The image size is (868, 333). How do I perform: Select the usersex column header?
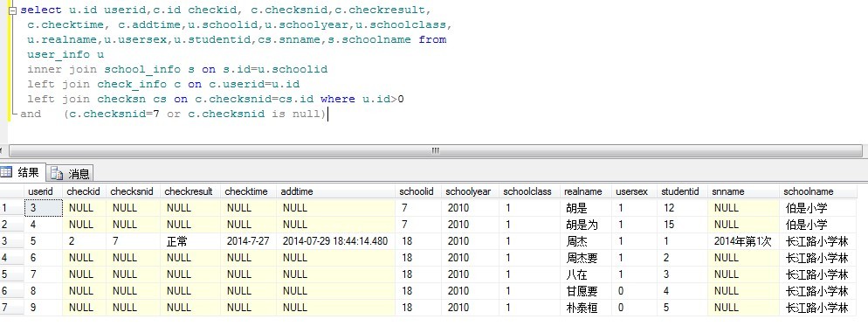634,191
